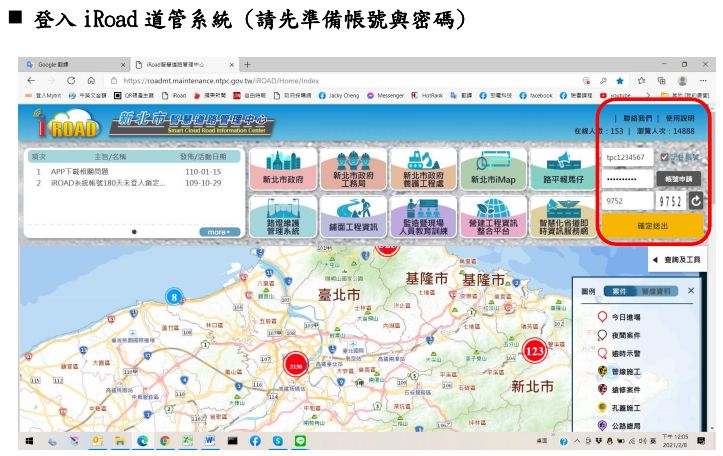Open the 新北市政府養護工程處 tile
This screenshot has height=456, width=723.
tap(423, 169)
